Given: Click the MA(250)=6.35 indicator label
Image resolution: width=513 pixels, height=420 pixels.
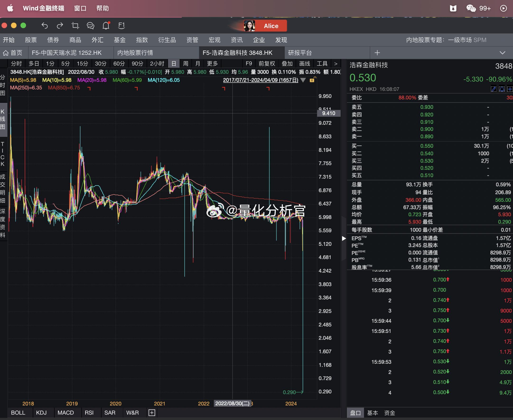Looking at the screenshot, I should coord(26,88).
